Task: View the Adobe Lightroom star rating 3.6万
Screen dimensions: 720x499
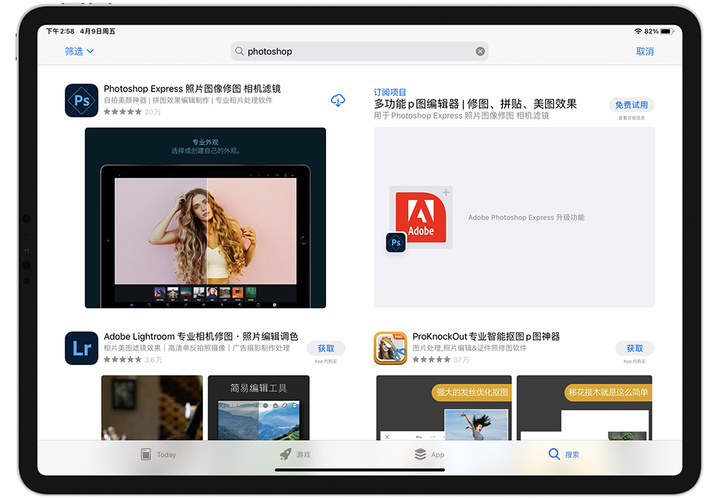Action: pyautogui.click(x=133, y=359)
